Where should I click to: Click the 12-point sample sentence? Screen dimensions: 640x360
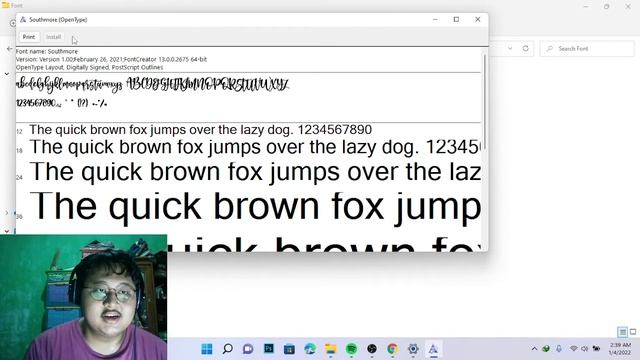point(200,130)
